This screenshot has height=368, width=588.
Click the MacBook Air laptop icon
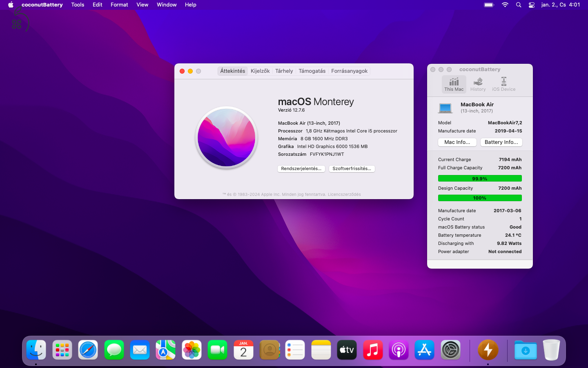[x=445, y=108]
